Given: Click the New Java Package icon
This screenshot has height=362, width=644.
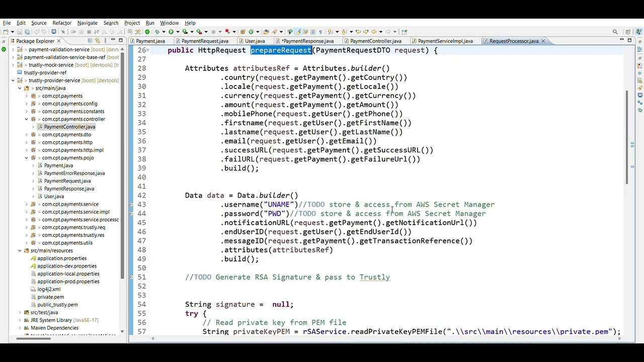Looking at the screenshot, I should point(243,32).
